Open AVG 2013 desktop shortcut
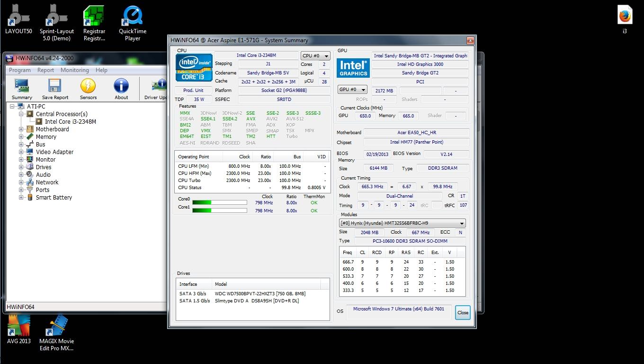This screenshot has width=644, height=364. pos(19,329)
